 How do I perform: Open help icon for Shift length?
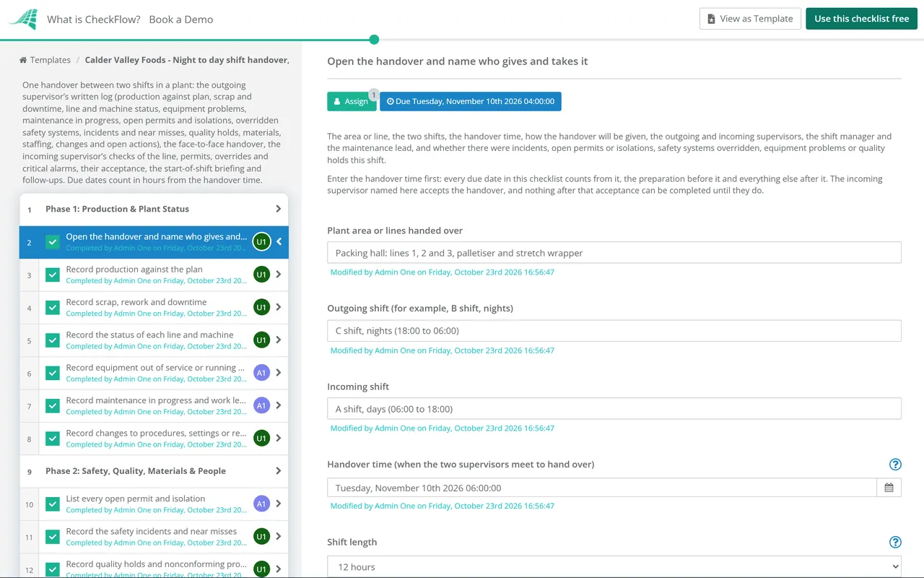[895, 543]
